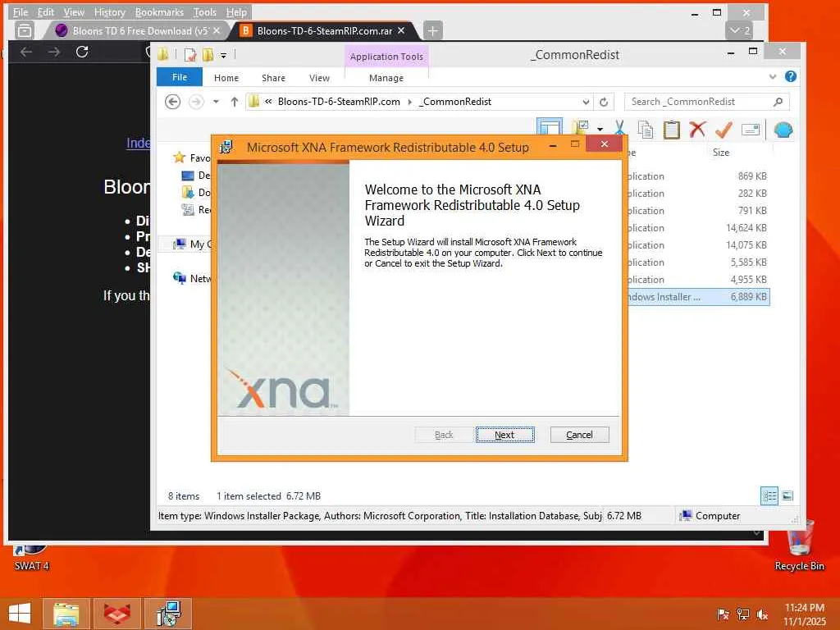
Task: Click the Rename toolbar icon
Action: click(751, 129)
